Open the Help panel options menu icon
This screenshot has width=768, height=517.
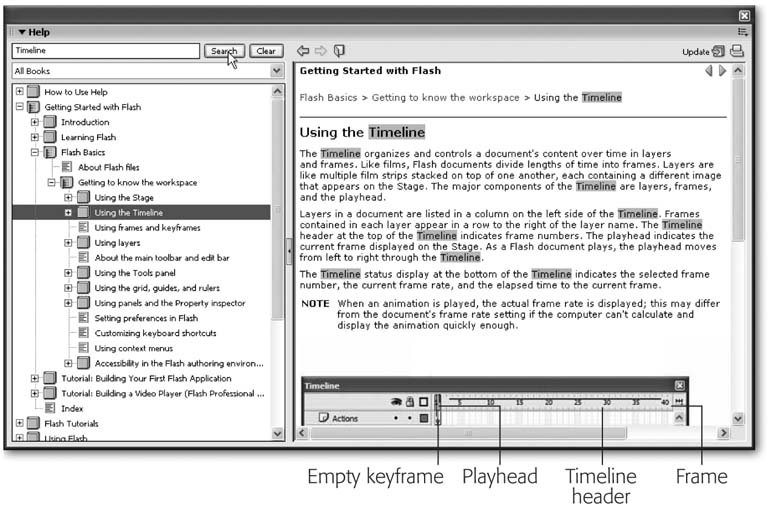[742, 32]
